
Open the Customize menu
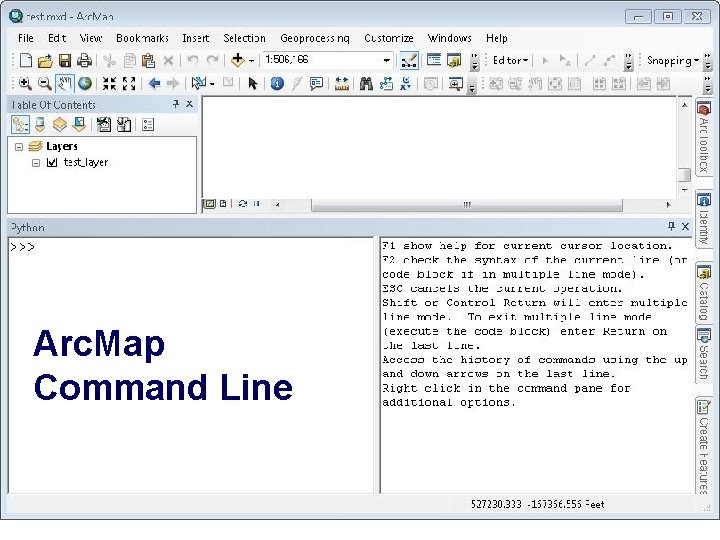tap(389, 38)
